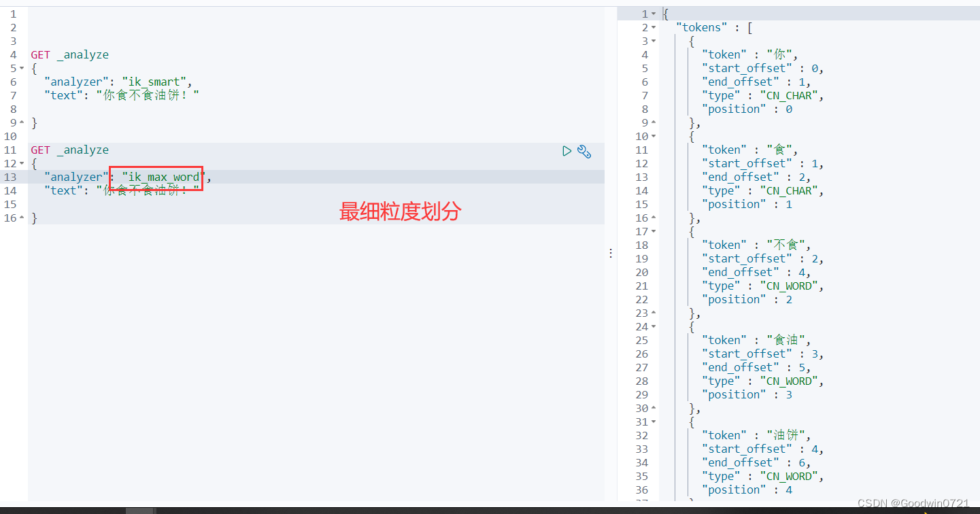Image resolution: width=980 pixels, height=514 pixels.
Task: Click "type" : "CN_WORD" on response line 21
Action: (x=763, y=286)
